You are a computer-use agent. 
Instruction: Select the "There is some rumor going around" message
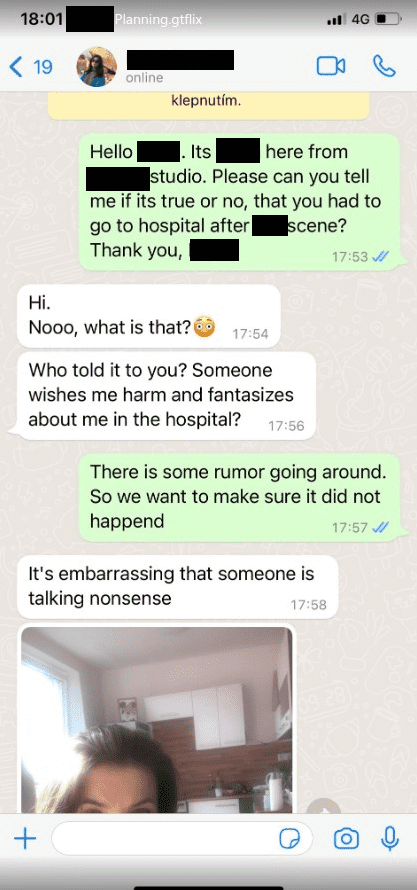click(239, 497)
